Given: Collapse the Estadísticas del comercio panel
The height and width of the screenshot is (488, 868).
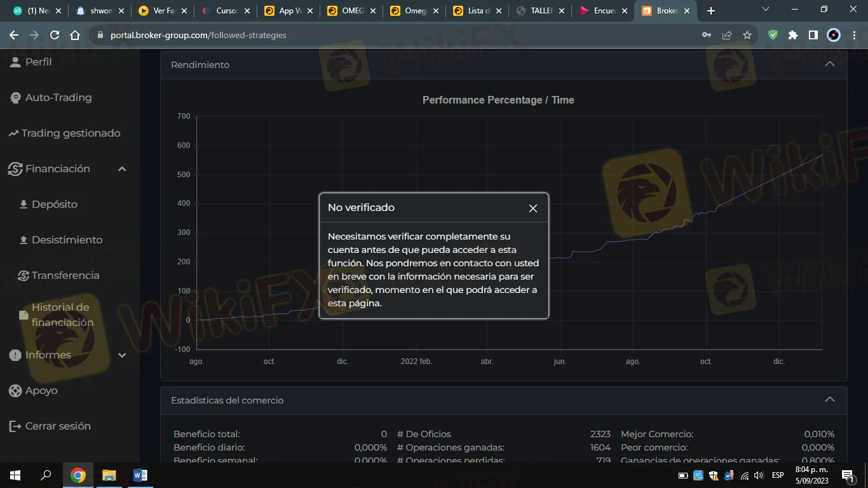Looking at the screenshot, I should point(829,400).
